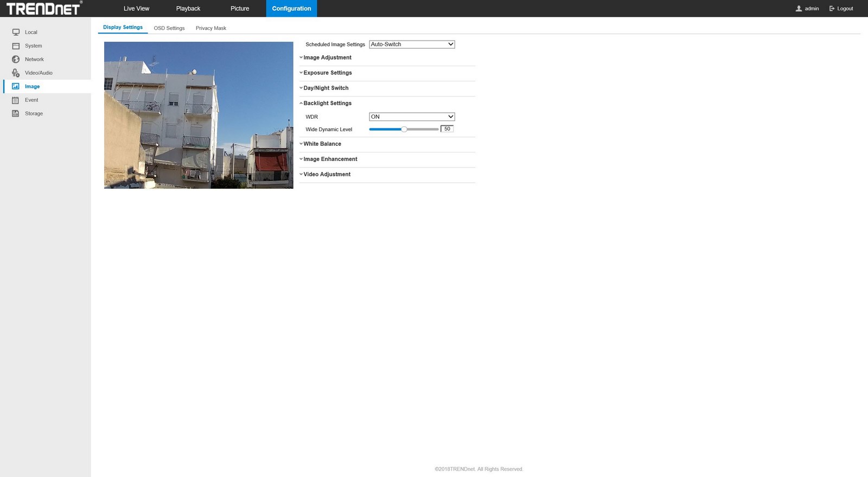The width and height of the screenshot is (868, 477).
Task: Click the Image icon in sidebar
Action: point(16,87)
